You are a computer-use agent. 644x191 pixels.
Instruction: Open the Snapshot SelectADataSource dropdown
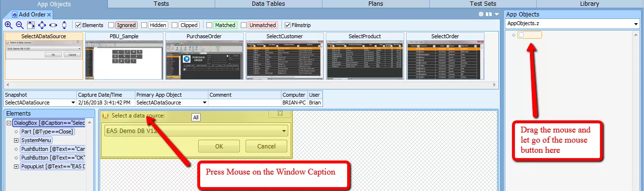tap(40, 103)
